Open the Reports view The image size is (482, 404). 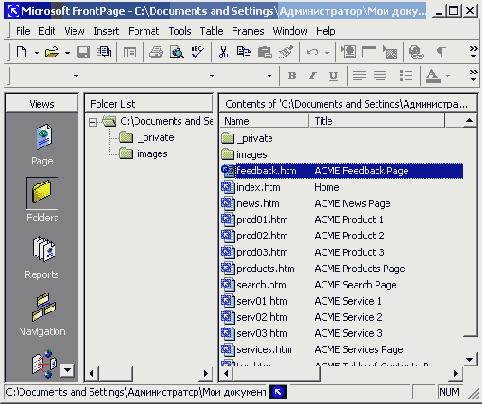point(44,249)
